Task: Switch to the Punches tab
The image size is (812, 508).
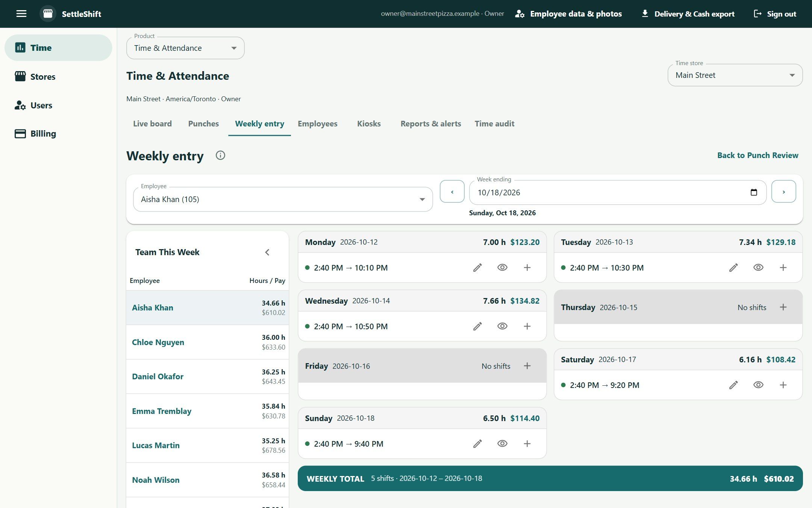Action: click(203, 124)
